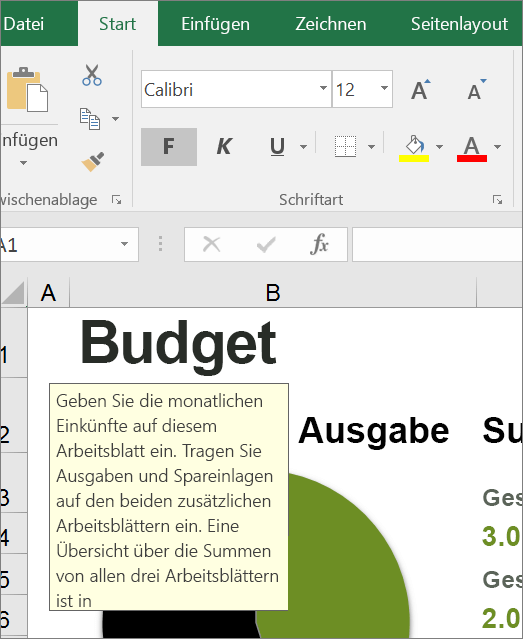
Task: Expand the borders options arrow
Action: 371,147
